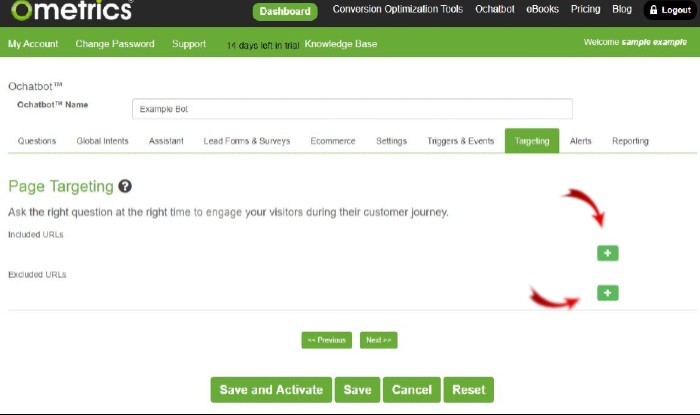Viewport: 700px width, 415px height.
Task: Go to Change Password
Action: [x=115, y=44]
